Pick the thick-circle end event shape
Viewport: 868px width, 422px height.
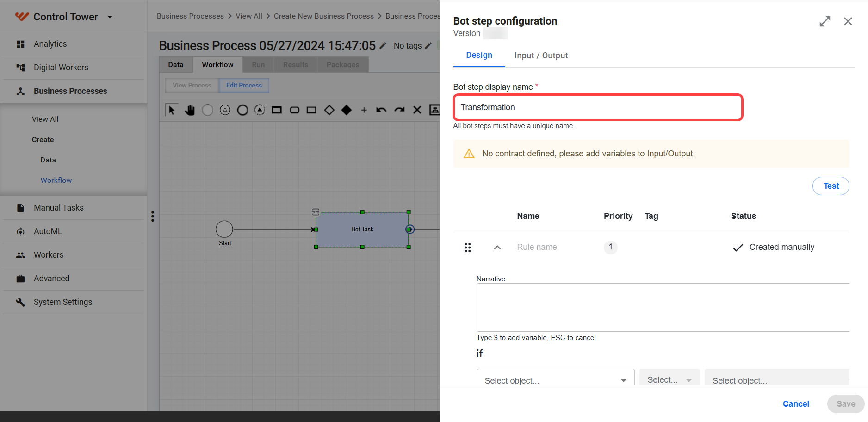click(x=242, y=110)
